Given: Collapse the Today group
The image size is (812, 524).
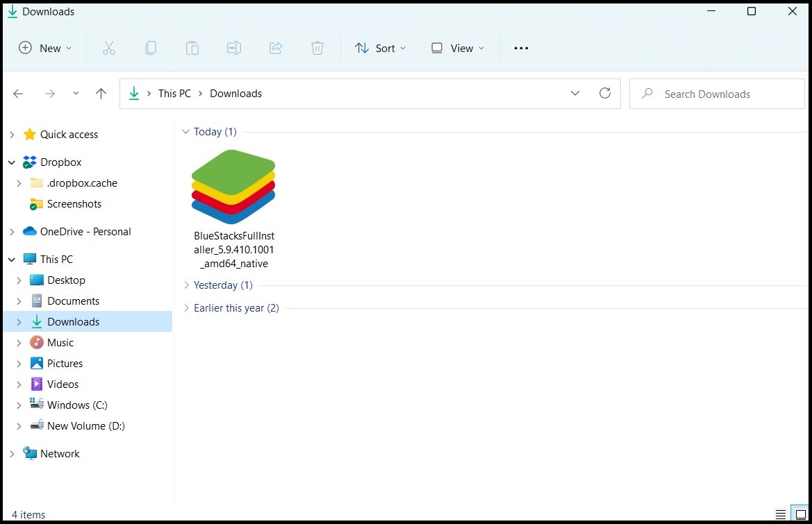Looking at the screenshot, I should (186, 132).
